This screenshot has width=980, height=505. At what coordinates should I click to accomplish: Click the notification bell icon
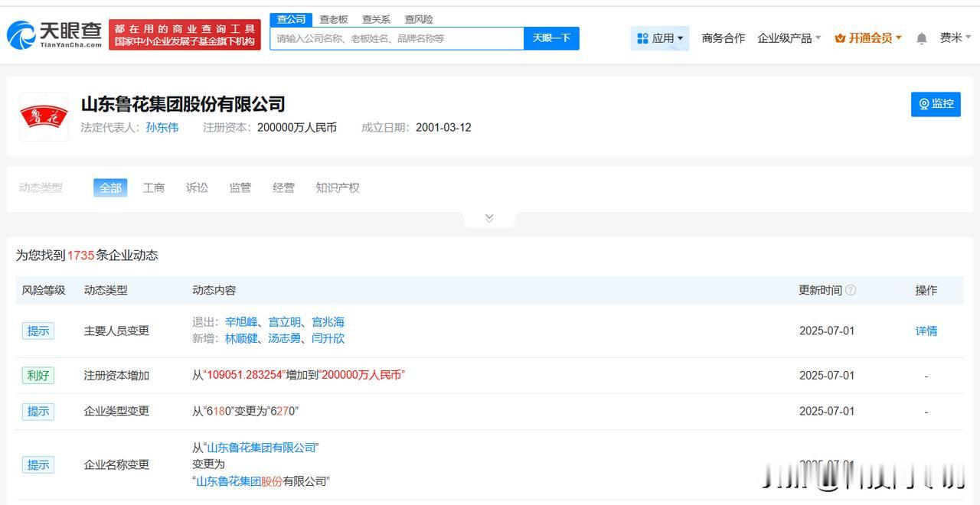(922, 38)
